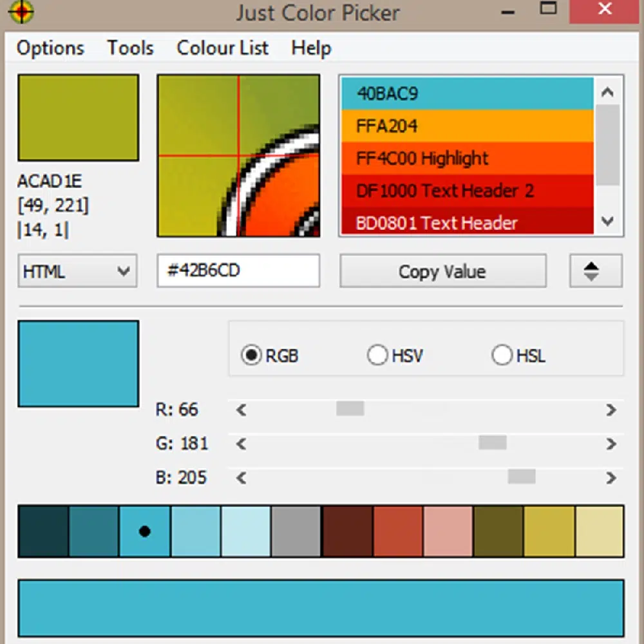Open the Tools menu
644x644 pixels.
point(130,48)
